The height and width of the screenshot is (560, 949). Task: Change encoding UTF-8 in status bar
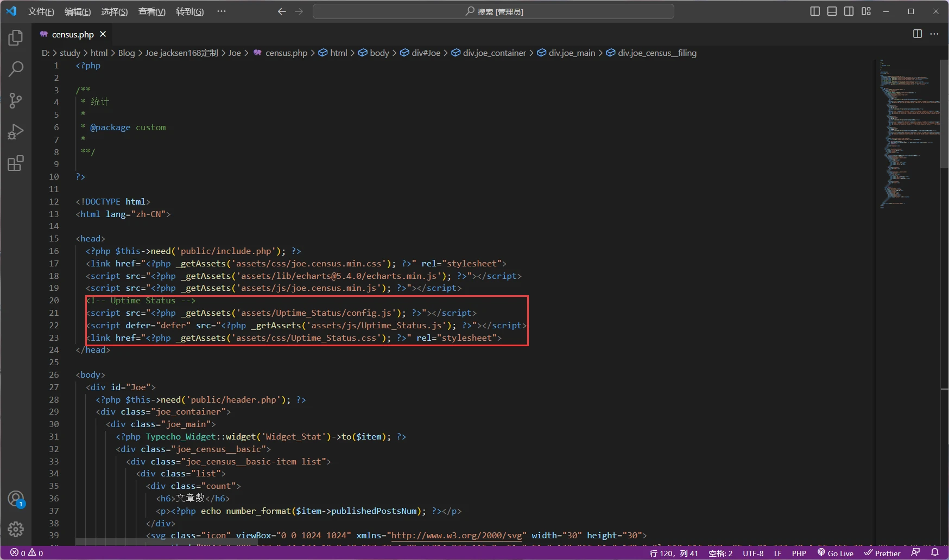coord(753,553)
